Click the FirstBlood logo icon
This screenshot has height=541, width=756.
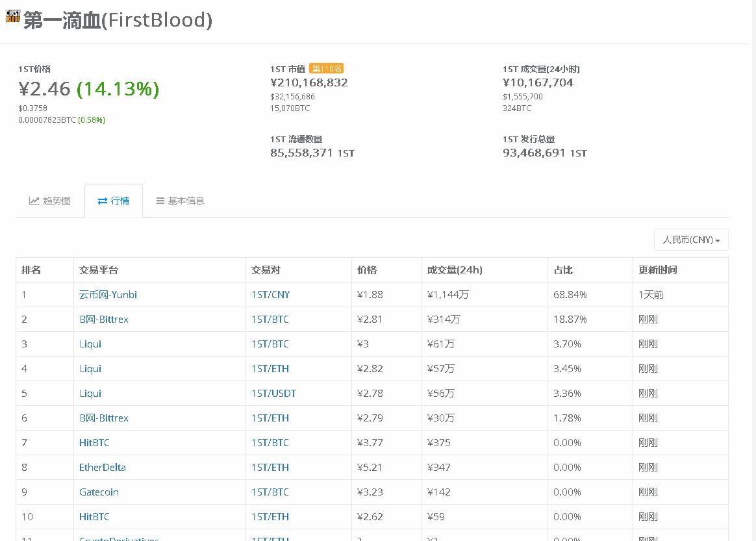[x=13, y=17]
